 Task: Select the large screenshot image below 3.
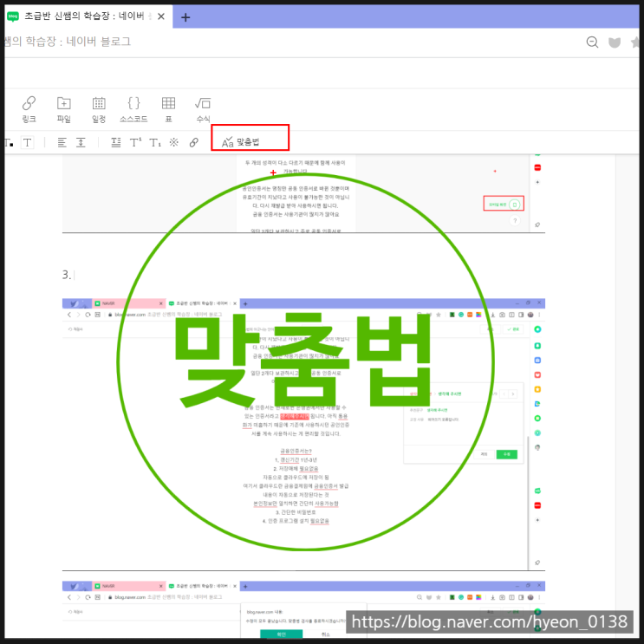(x=303, y=434)
